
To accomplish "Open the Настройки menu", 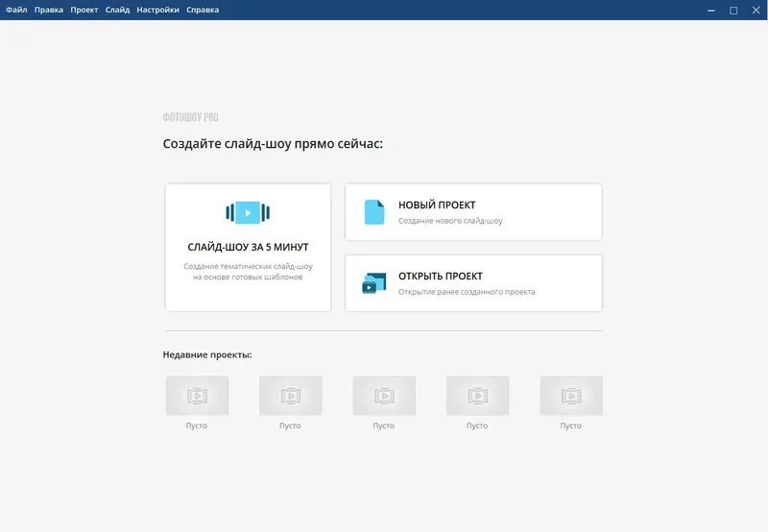I will [157, 10].
